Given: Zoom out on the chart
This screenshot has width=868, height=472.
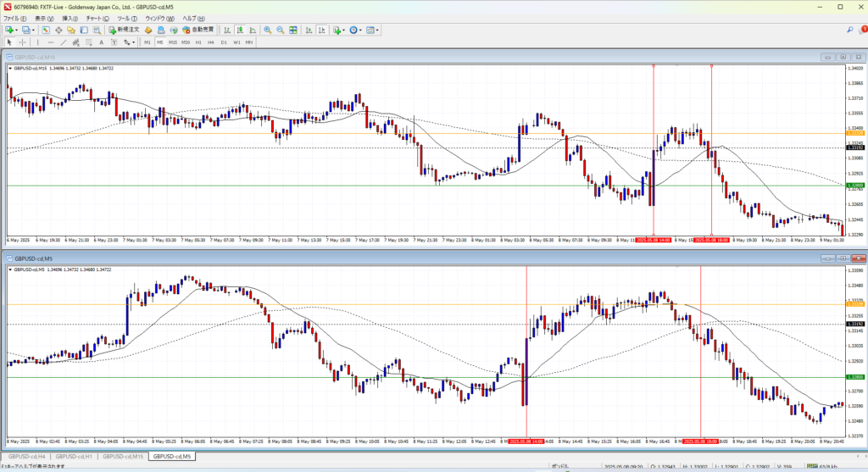Looking at the screenshot, I should 280,30.
